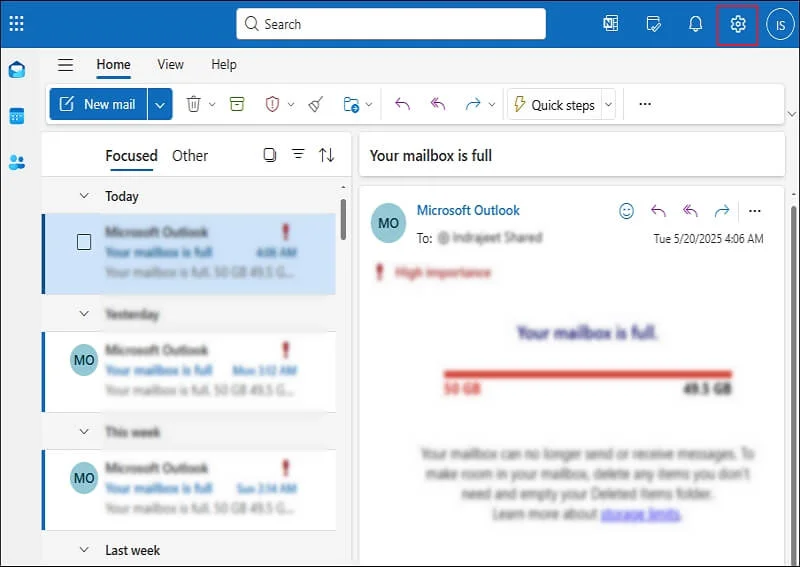Open the app launcher grid icon
This screenshot has height=567, width=800.
coord(16,23)
